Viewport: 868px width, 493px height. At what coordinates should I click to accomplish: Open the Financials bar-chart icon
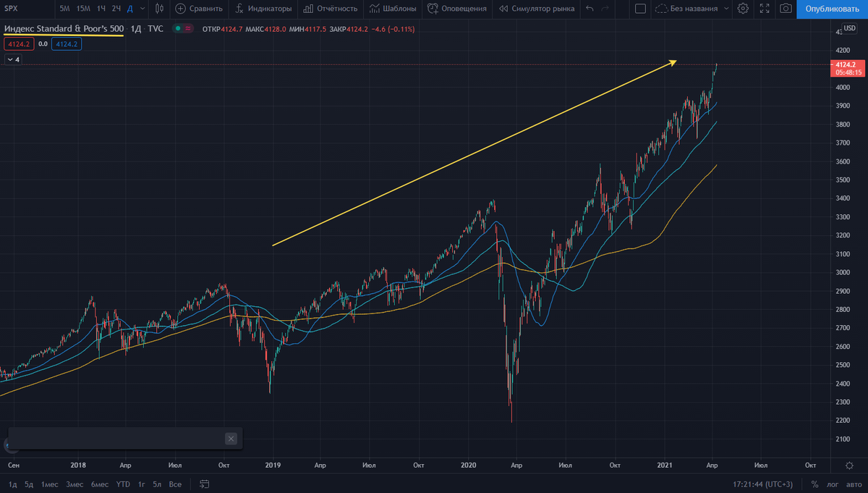308,9
